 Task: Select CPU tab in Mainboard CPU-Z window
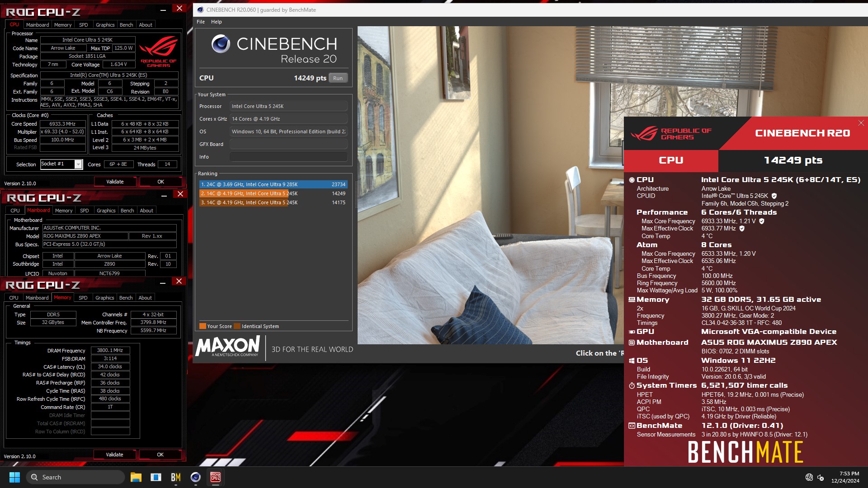15,211
